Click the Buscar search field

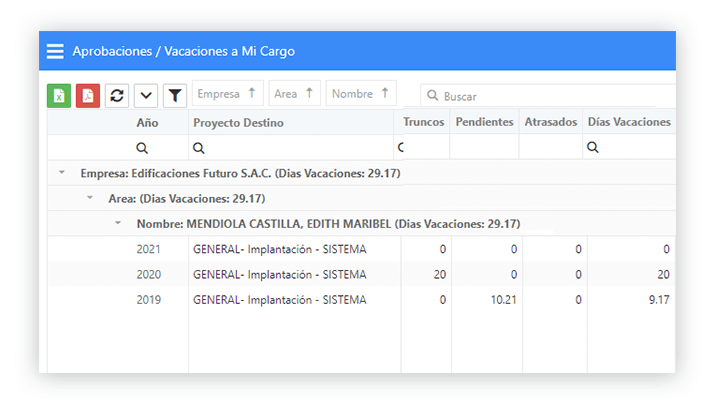click(x=548, y=96)
